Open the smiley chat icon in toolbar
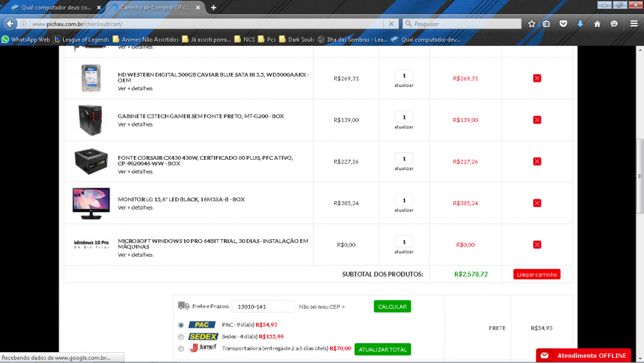 (614, 24)
